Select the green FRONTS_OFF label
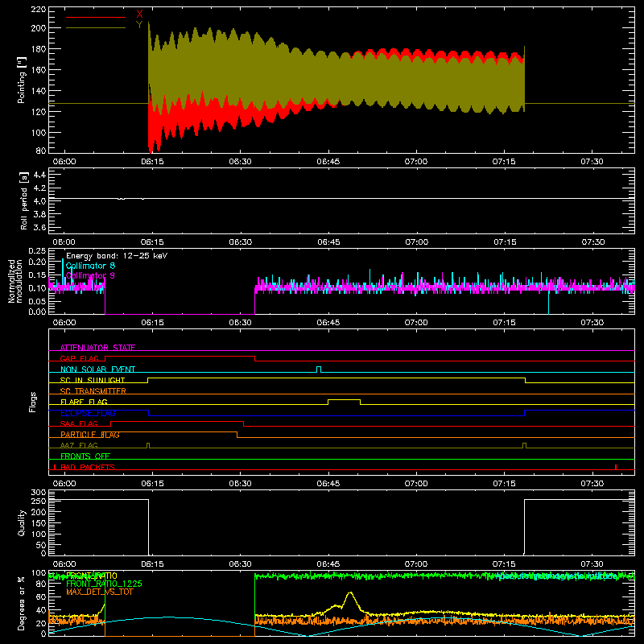The image size is (644, 644). 85,456
